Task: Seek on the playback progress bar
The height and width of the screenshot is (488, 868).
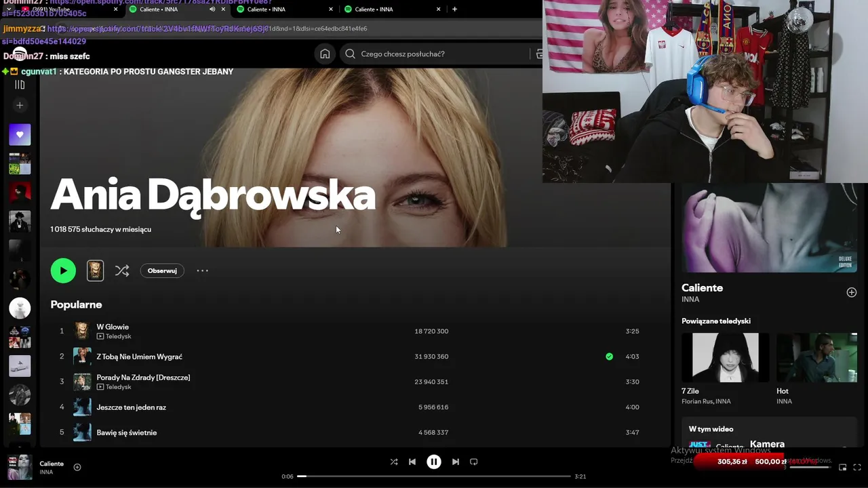Action: click(434, 476)
